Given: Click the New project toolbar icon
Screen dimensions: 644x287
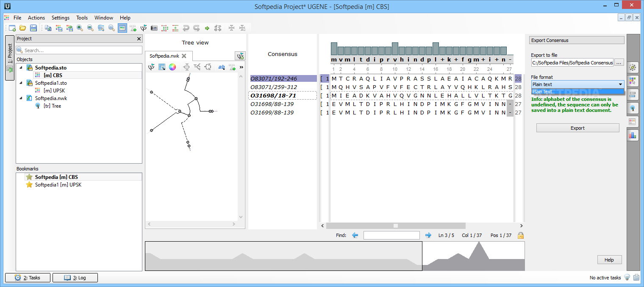Looking at the screenshot, I should [12, 28].
